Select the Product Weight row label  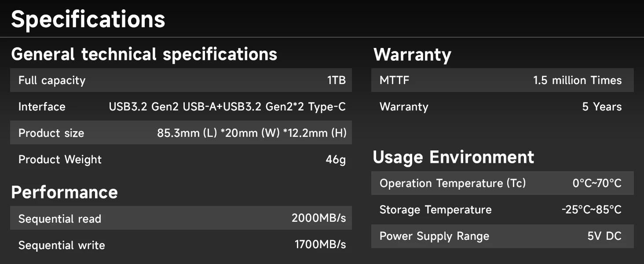click(x=60, y=160)
